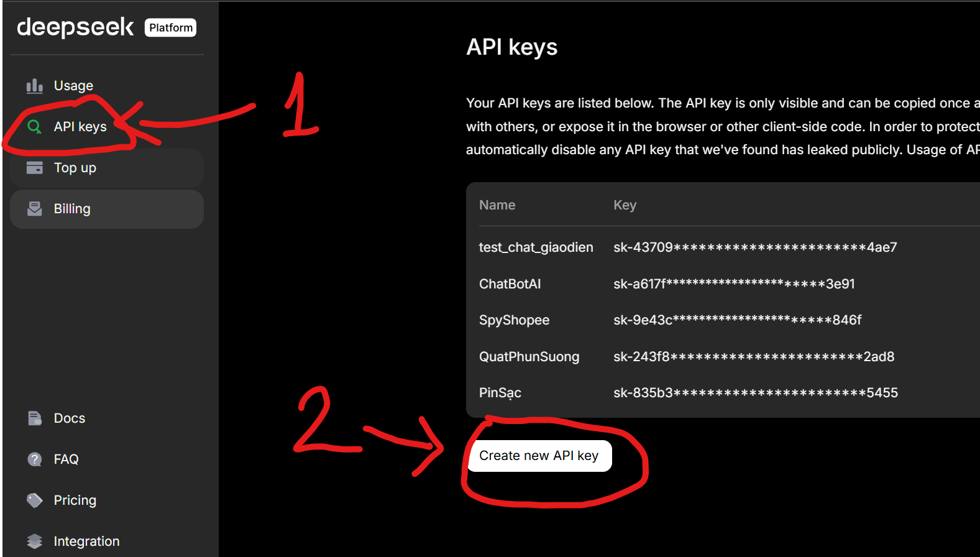Click the Top up card icon
The image size is (980, 557).
(35, 168)
